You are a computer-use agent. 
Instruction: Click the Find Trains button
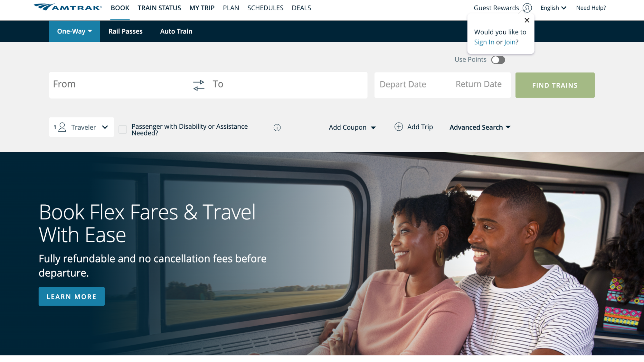[555, 85]
